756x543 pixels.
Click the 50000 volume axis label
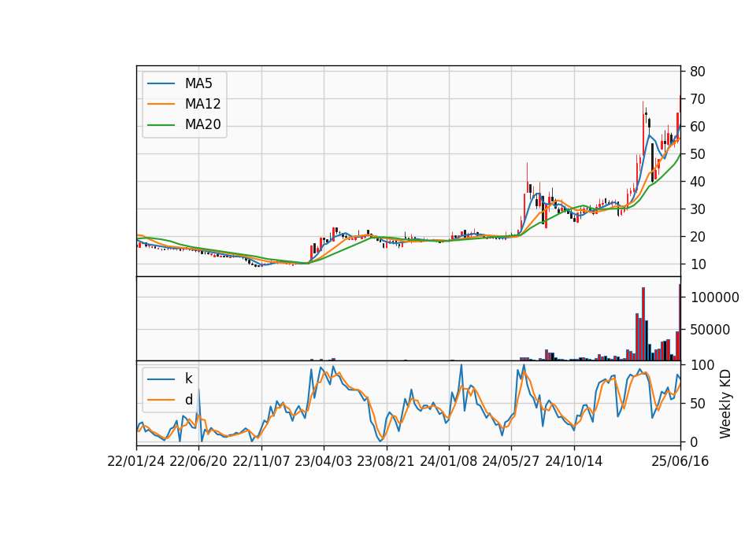(x=710, y=330)
